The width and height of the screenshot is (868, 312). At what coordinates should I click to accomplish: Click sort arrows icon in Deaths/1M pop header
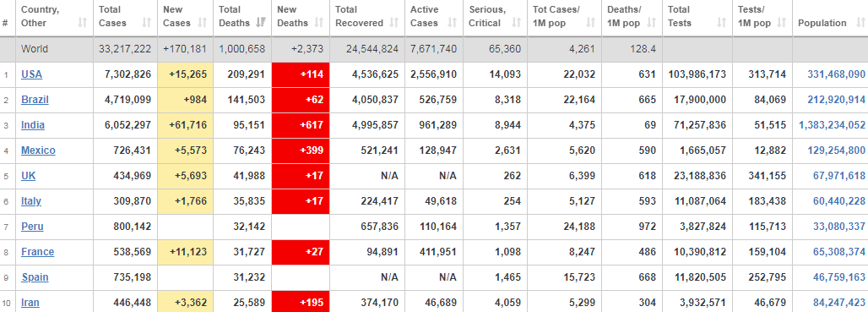652,23
